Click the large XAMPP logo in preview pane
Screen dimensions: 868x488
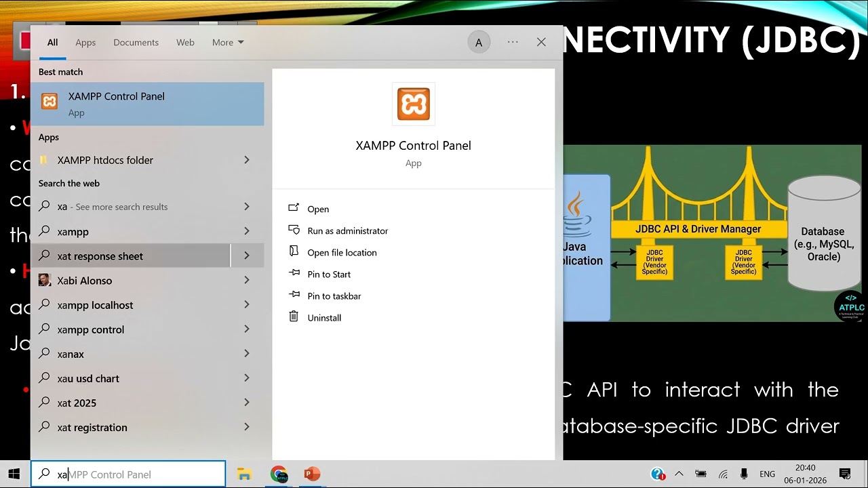click(x=414, y=104)
